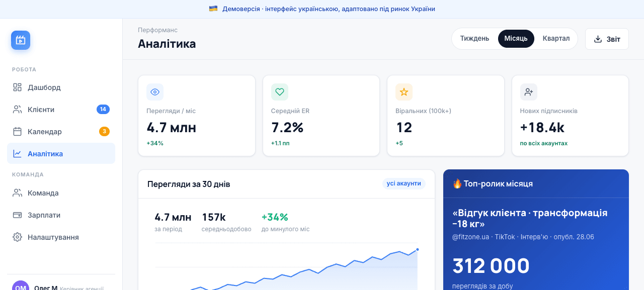This screenshot has width=644, height=290.
Task: Click the +1.1 пп change label
Action: 280,143
